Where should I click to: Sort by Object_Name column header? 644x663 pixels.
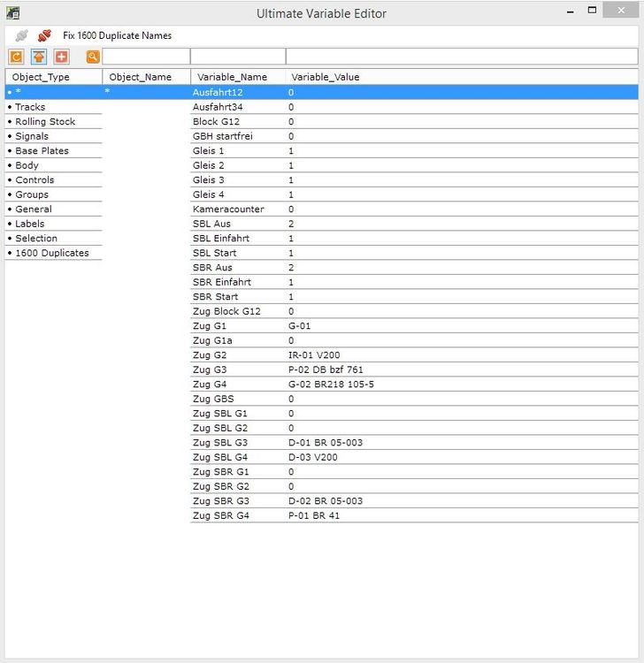click(x=140, y=77)
